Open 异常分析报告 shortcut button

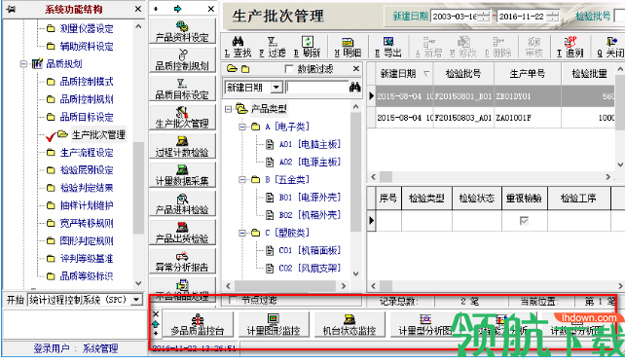click(182, 261)
